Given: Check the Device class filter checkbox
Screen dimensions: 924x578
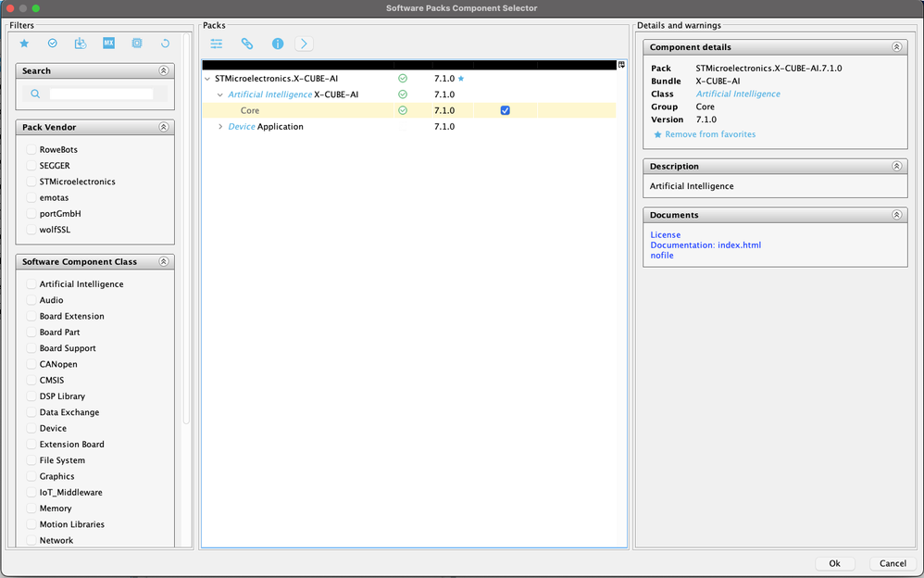Looking at the screenshot, I should click(31, 428).
